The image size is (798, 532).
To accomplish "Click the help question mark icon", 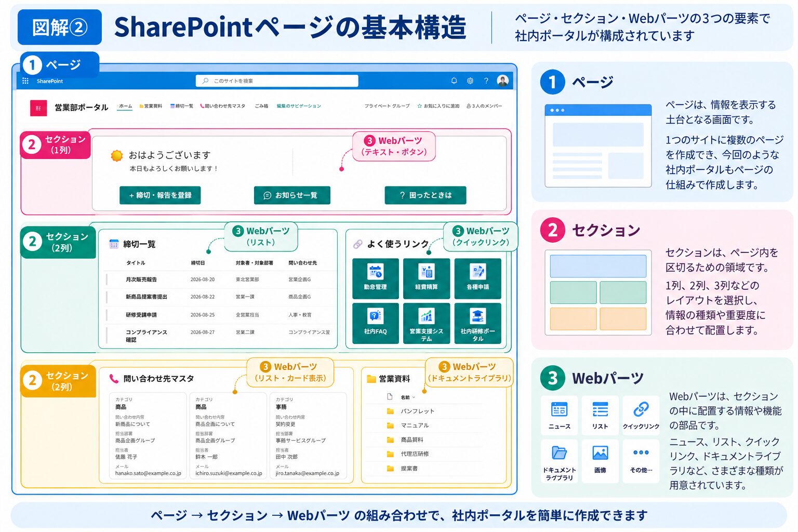I will (486, 81).
